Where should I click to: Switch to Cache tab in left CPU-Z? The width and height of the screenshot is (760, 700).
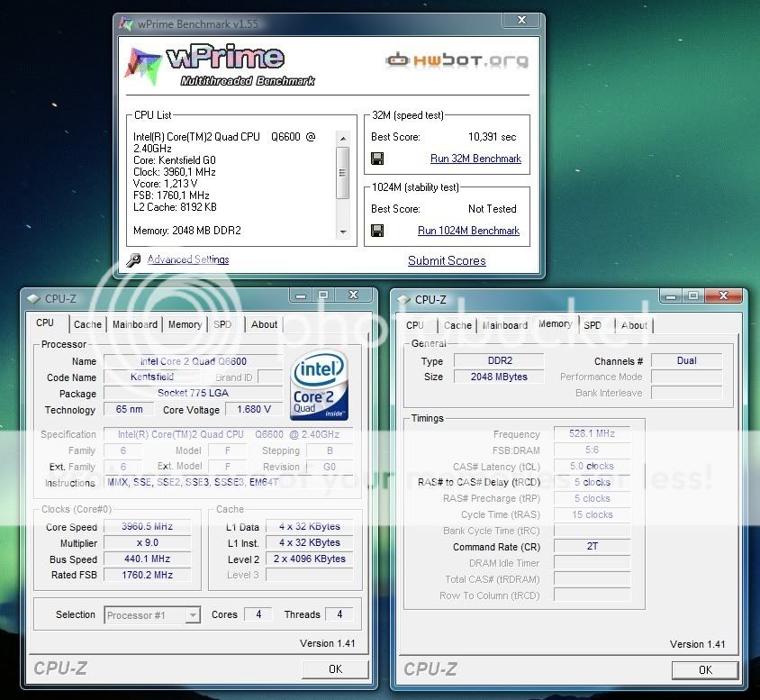point(87,324)
